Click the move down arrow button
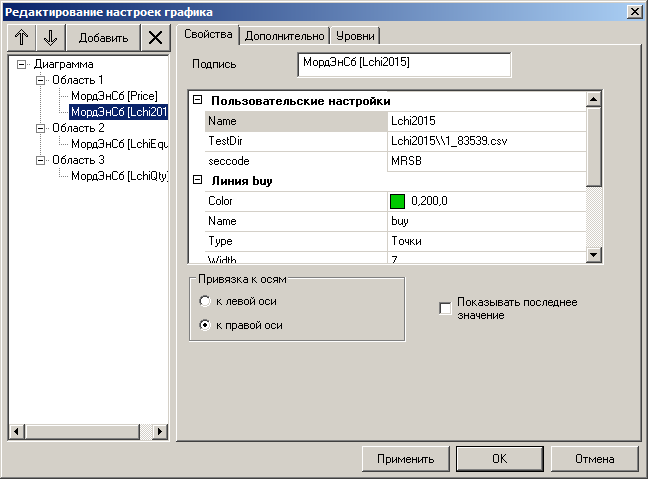Viewport: 648px width, 479px height. [50, 38]
